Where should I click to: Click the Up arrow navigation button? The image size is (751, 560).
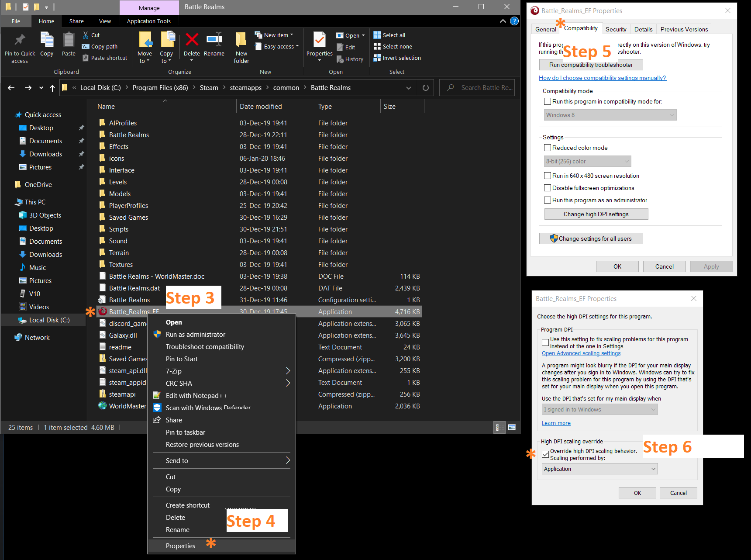(52, 88)
